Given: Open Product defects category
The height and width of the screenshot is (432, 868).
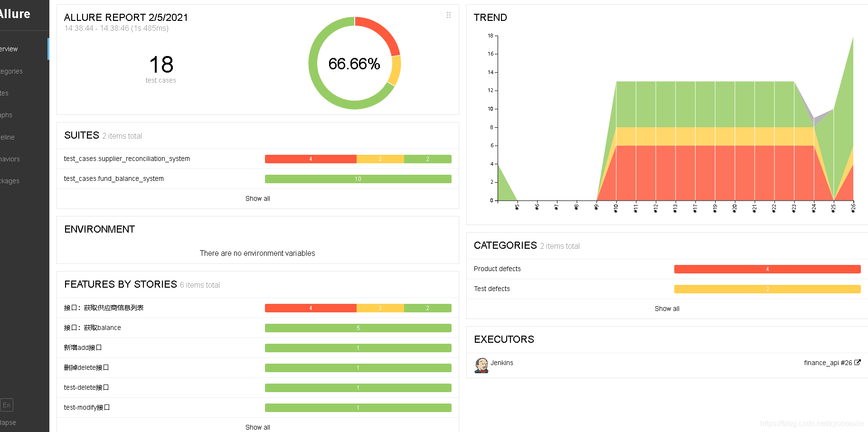Looking at the screenshot, I should (x=667, y=269).
